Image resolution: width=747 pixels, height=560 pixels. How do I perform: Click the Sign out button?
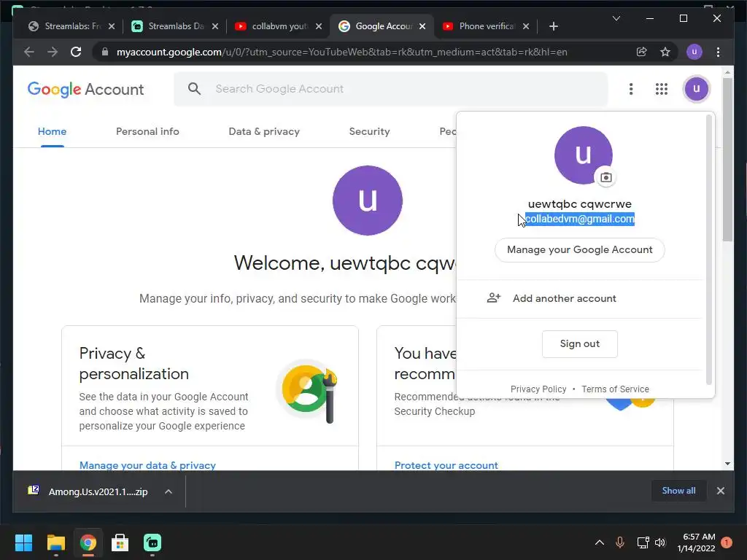[x=580, y=344]
